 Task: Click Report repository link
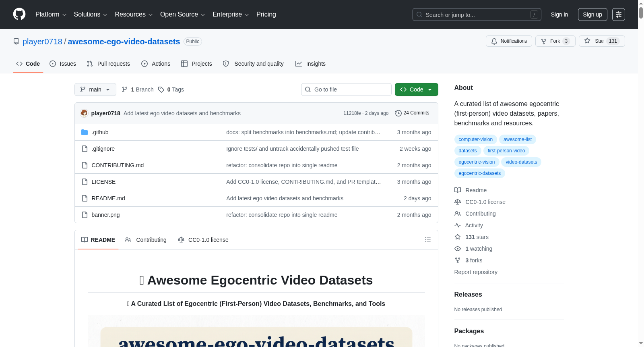pos(476,272)
